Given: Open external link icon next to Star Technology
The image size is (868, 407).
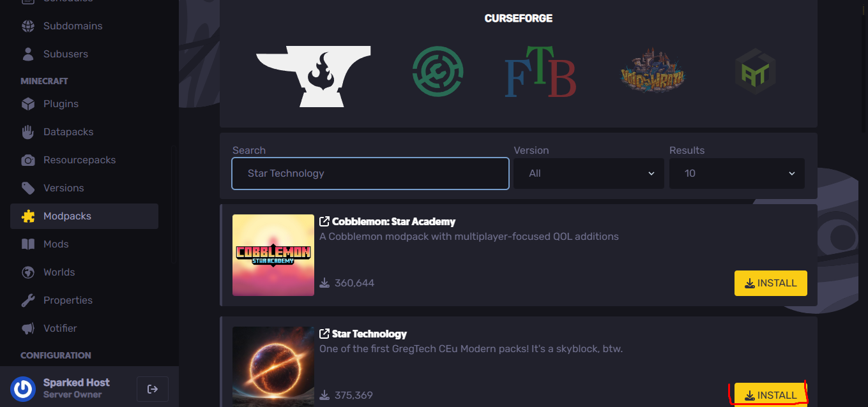Looking at the screenshot, I should [324, 334].
